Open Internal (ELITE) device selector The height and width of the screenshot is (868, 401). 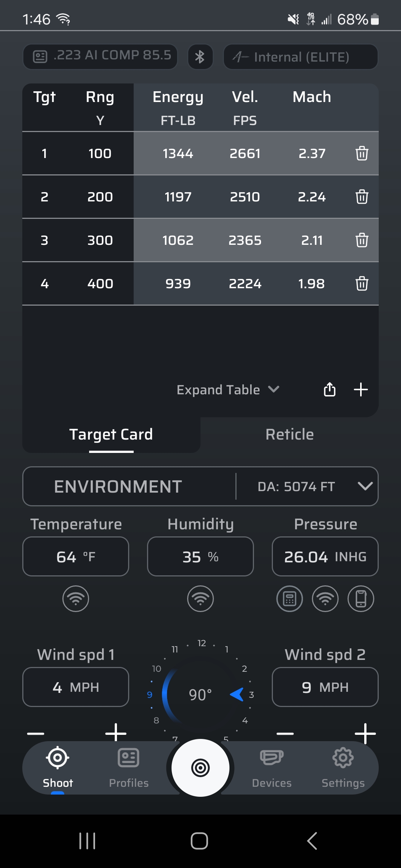coord(301,57)
